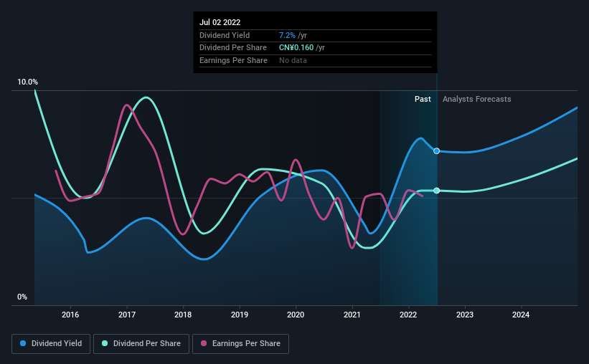Click the teal Dividend Per Share legend dot
This screenshot has width=589, height=364.
point(105,343)
